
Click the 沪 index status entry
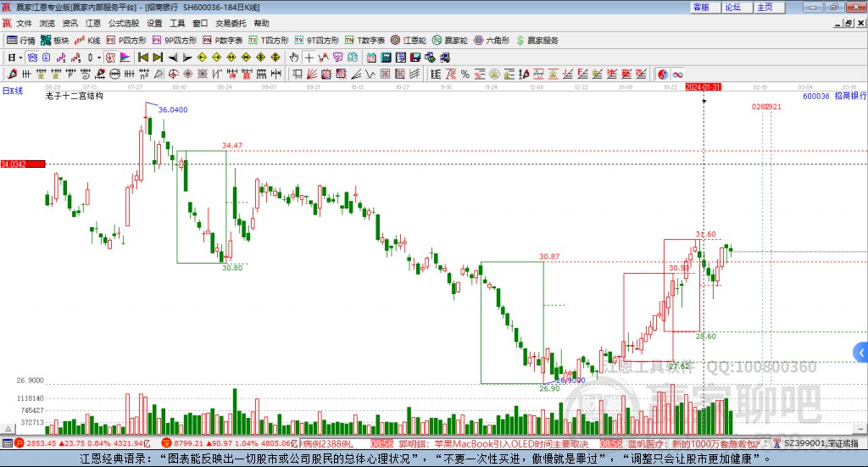pos(82,443)
